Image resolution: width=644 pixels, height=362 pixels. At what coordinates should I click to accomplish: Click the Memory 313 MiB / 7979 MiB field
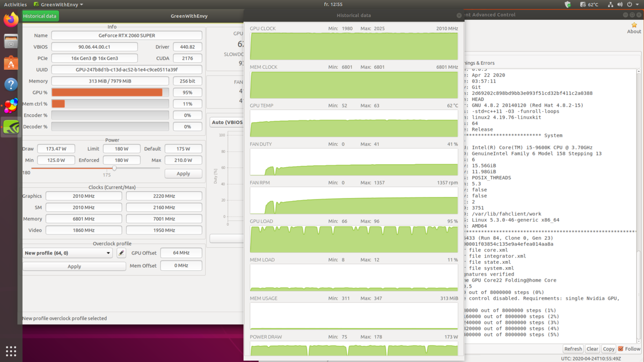[x=110, y=81]
